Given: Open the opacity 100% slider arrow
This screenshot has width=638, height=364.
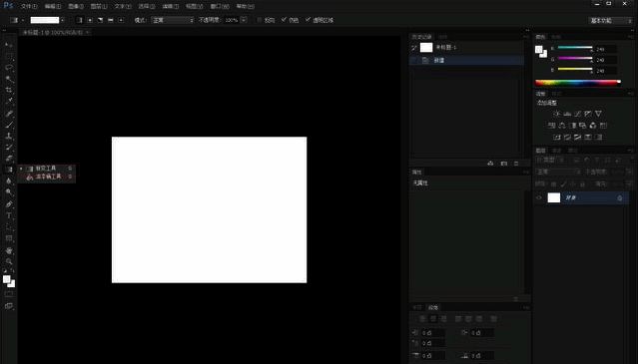Looking at the screenshot, I should [244, 20].
